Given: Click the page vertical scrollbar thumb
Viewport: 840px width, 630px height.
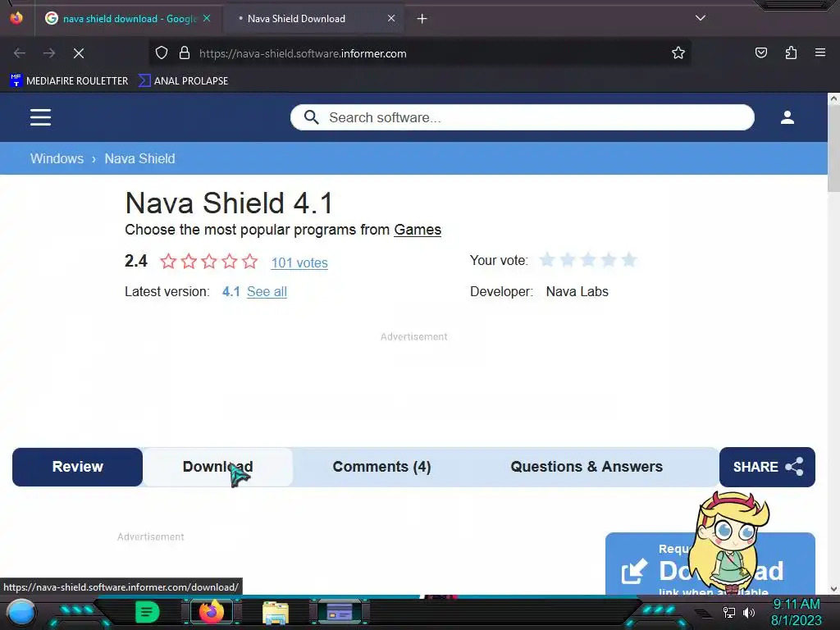Looking at the screenshot, I should click(833, 148).
